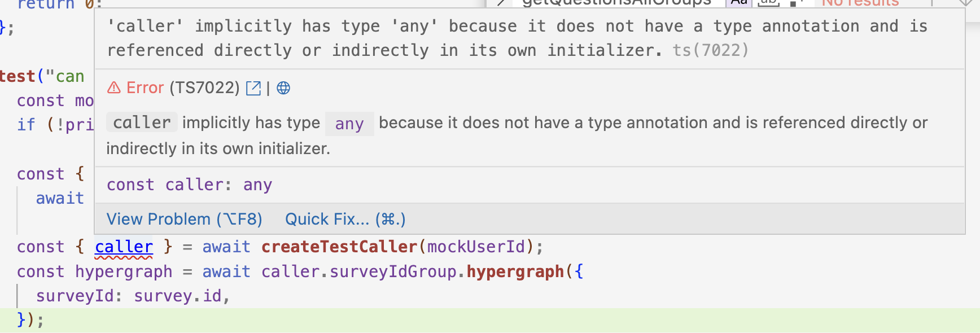
Task: Click View Problem (⌥F8) link
Action: pyautogui.click(x=184, y=219)
